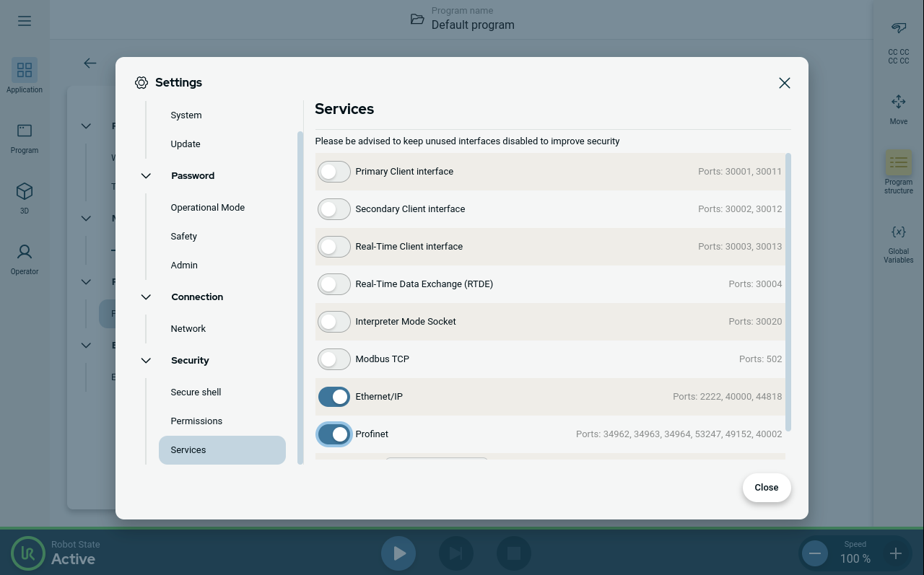Open the Network settings page
The width and height of the screenshot is (924, 575).
188,329
